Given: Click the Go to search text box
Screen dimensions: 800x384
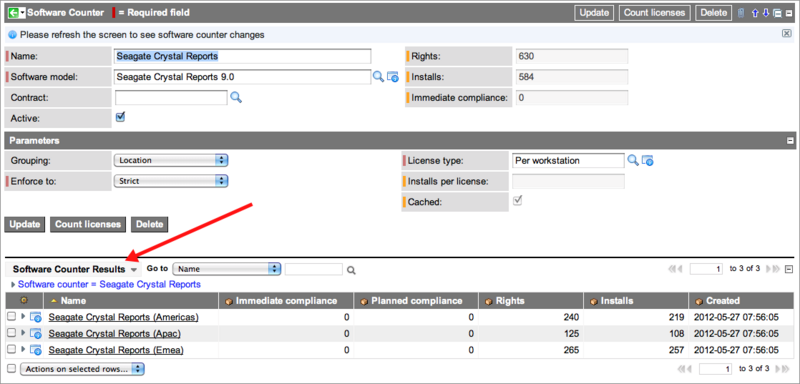Looking at the screenshot, I should click(314, 269).
